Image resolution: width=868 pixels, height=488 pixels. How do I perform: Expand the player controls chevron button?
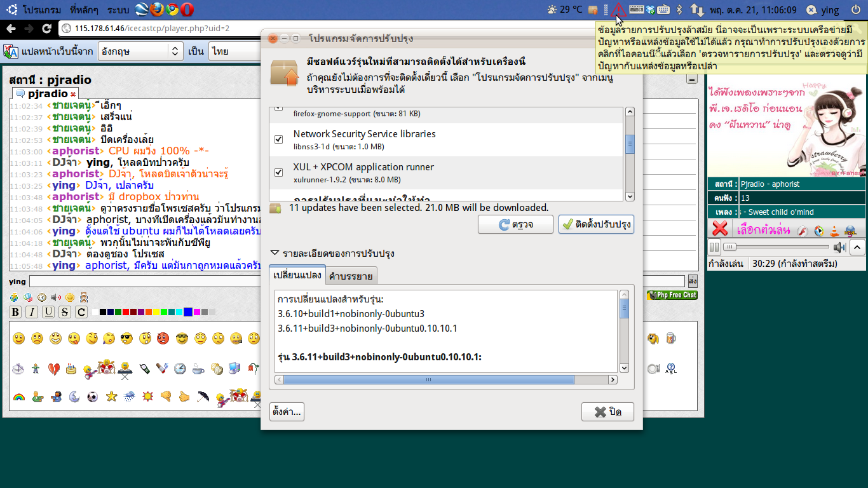[x=857, y=247]
